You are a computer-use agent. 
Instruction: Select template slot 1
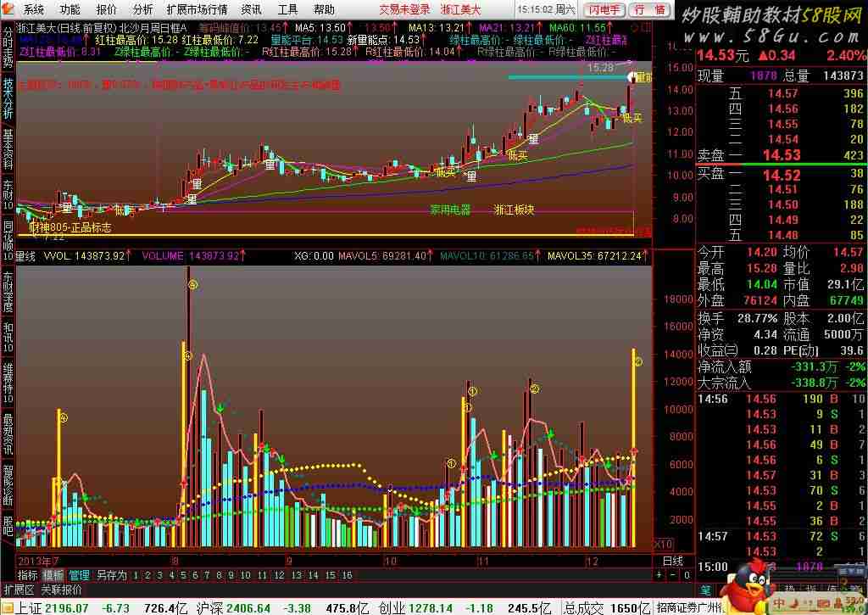click(x=136, y=575)
